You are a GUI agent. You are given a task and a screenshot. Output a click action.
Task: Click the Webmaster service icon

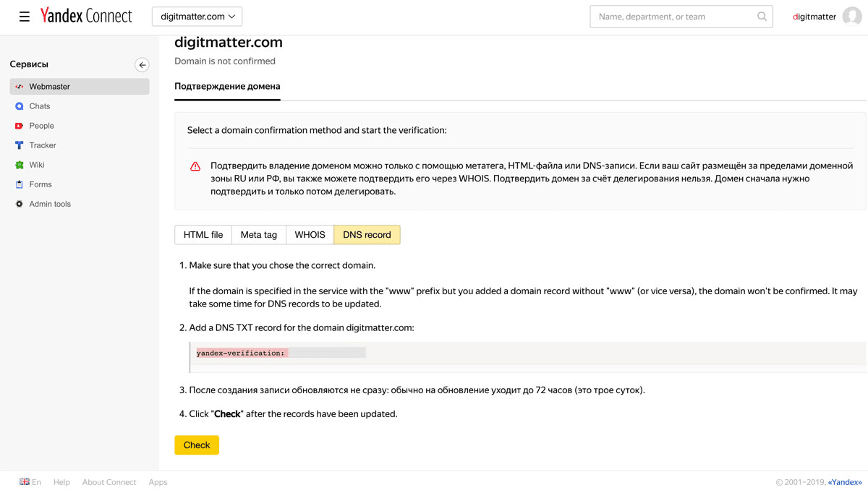pos(20,87)
